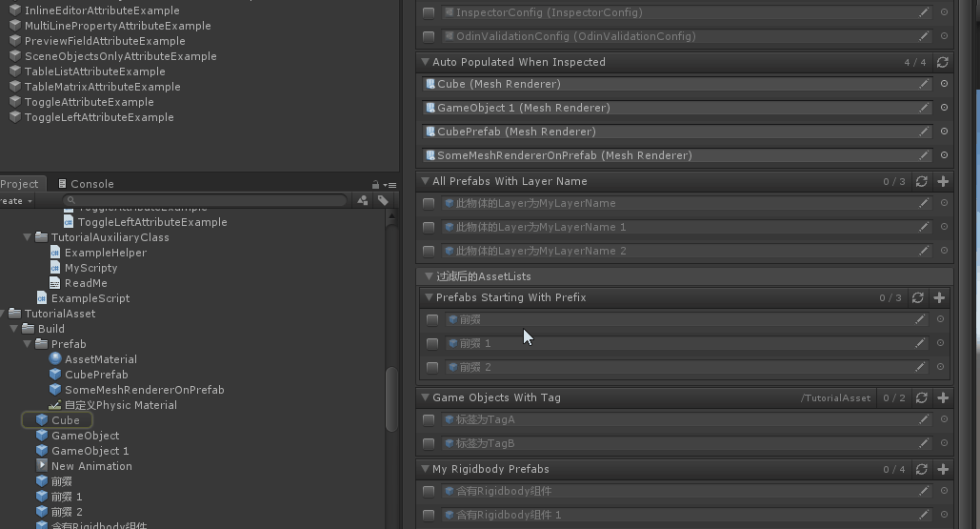
Task: Click the search-by-label tag icon in the Project panel
Action: (x=383, y=200)
